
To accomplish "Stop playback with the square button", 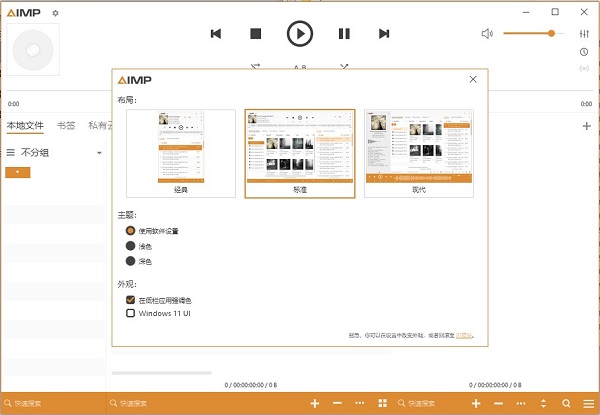I will click(256, 34).
